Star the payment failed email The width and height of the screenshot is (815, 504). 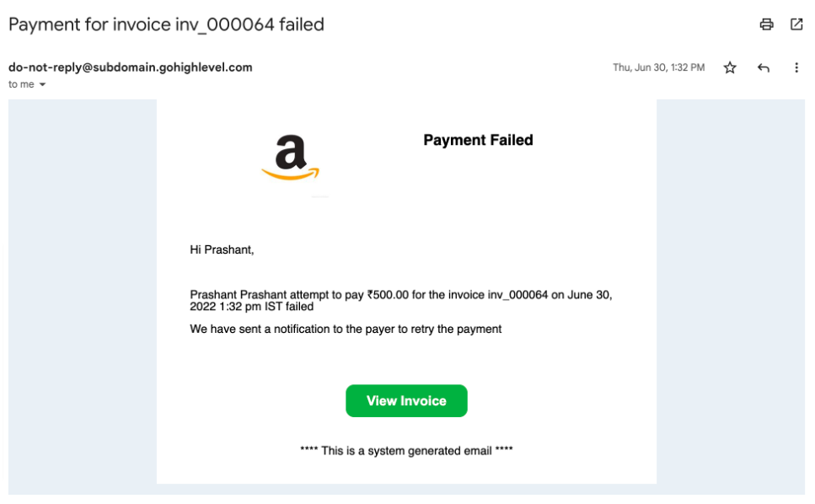[x=730, y=67]
